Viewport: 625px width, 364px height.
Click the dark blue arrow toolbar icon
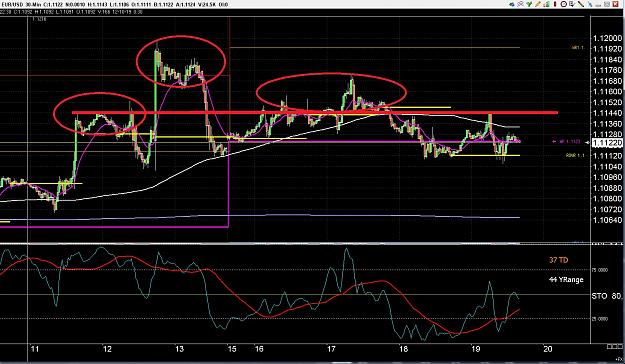(512, 4)
